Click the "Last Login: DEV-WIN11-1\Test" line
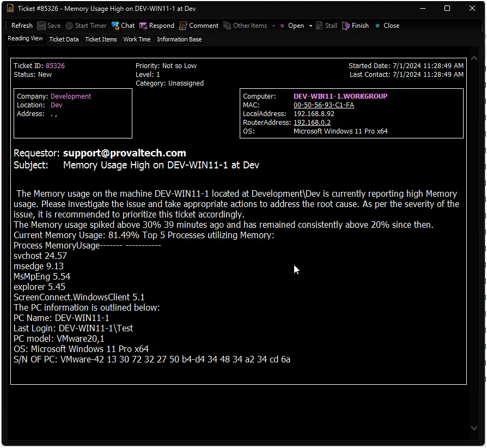The width and height of the screenshot is (487, 448). [74, 329]
